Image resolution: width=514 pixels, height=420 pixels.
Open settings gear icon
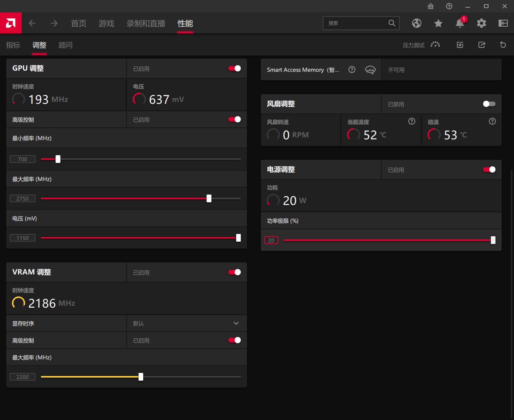click(482, 23)
